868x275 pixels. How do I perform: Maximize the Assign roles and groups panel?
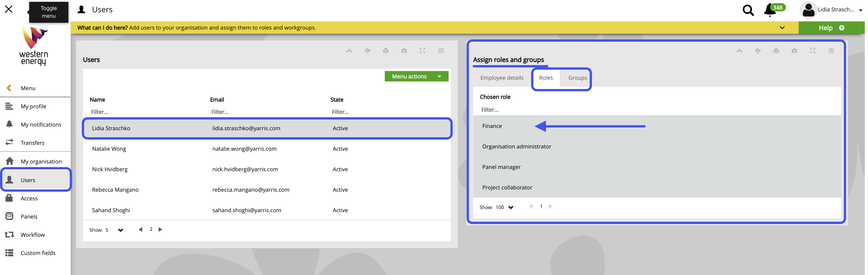pos(812,51)
